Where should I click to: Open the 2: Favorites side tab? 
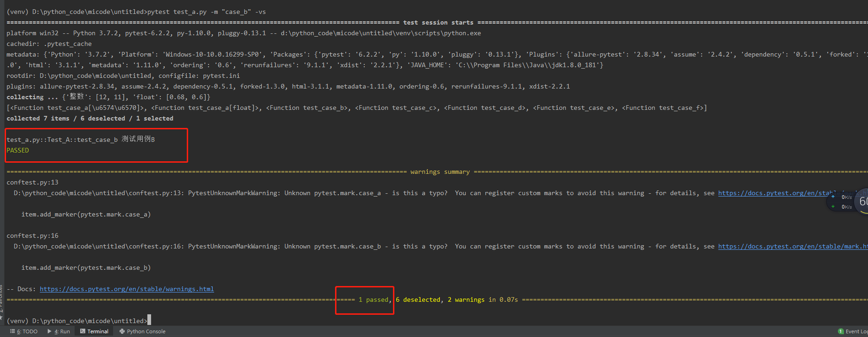pos(1,301)
